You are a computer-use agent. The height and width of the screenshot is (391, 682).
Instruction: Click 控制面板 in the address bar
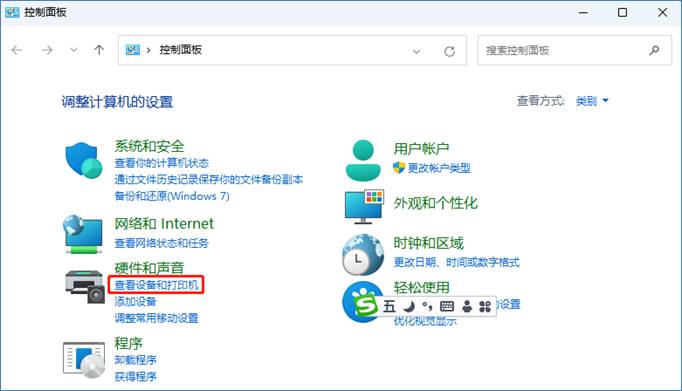pos(181,50)
